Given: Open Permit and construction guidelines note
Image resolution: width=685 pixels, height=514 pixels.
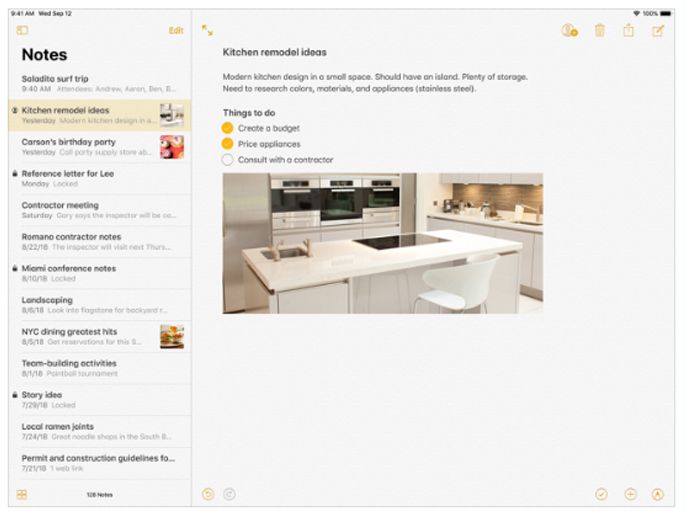Looking at the screenshot, I should tap(100, 463).
